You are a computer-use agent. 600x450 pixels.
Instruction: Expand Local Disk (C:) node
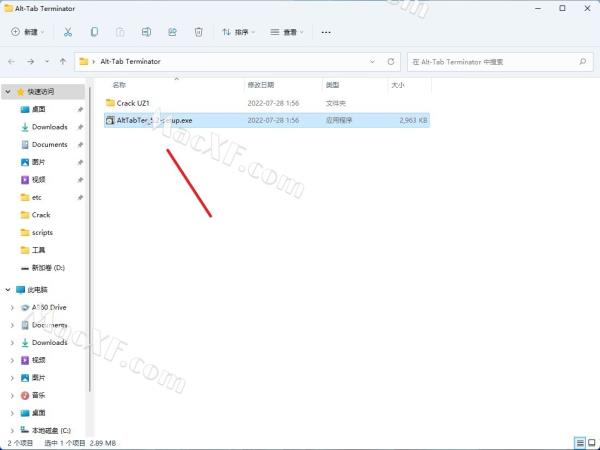pos(12,431)
